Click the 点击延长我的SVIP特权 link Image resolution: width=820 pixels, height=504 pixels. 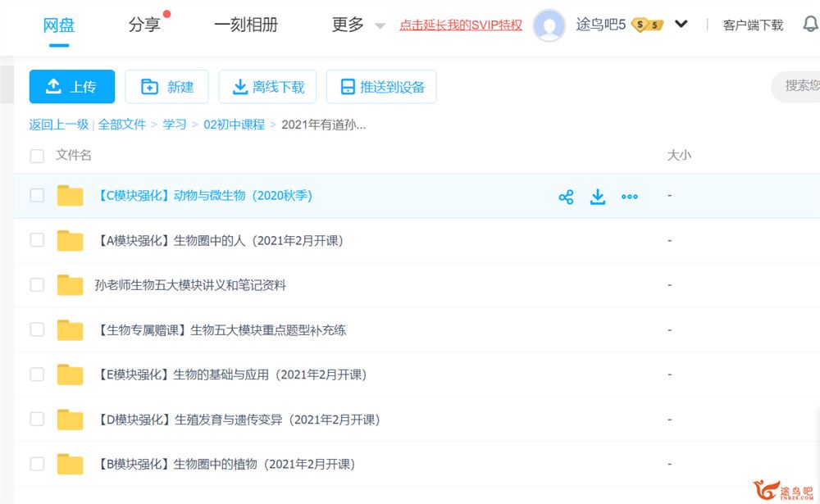461,25
